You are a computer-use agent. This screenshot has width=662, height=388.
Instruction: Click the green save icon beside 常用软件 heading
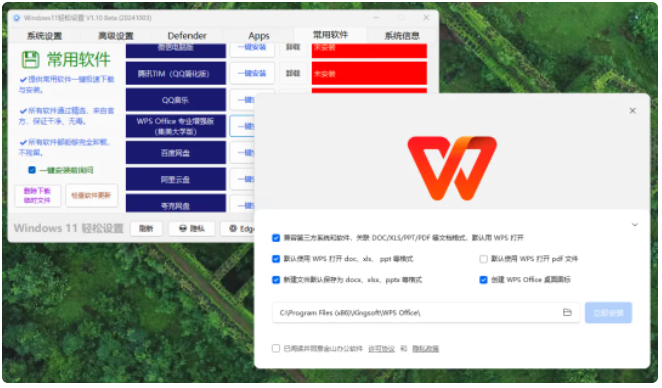coord(30,60)
